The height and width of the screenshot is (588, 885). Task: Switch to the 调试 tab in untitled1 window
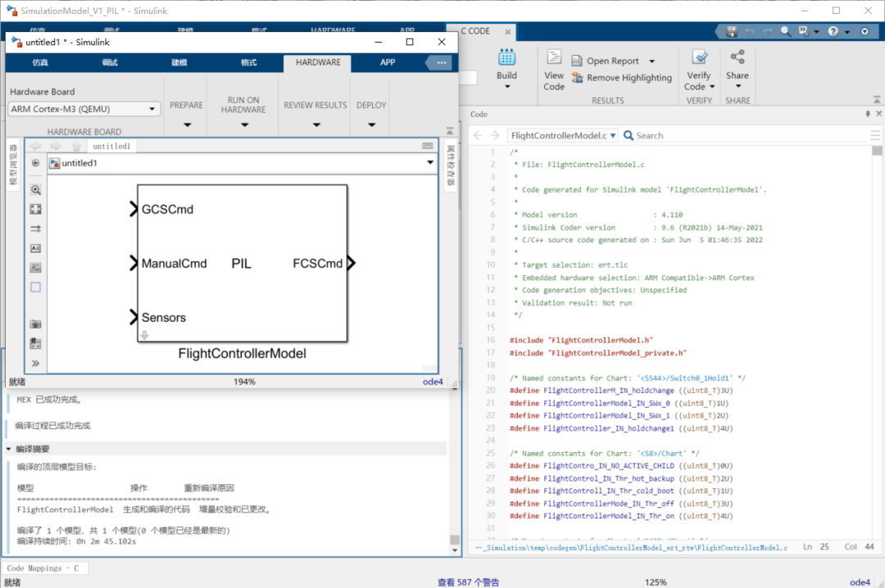click(x=110, y=62)
